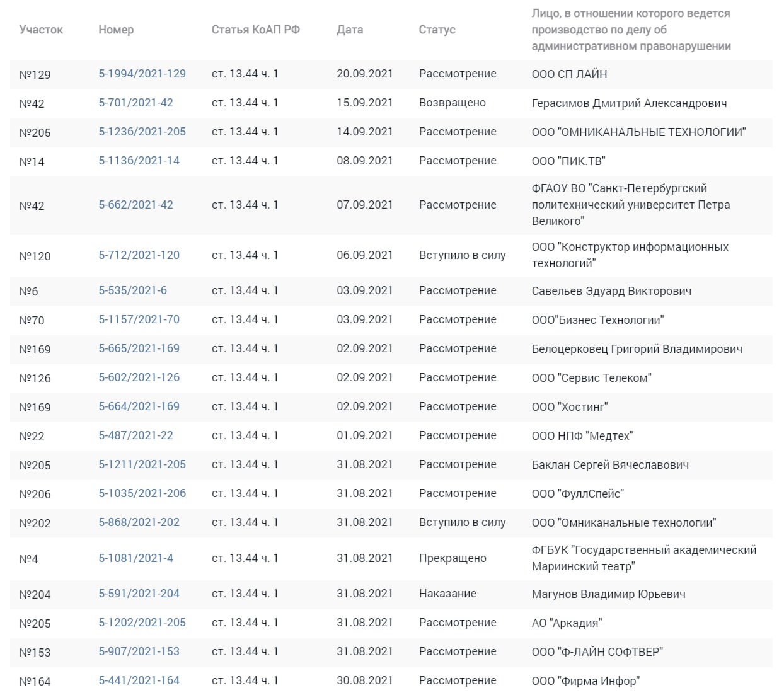Click the date 07.09.2021
The height and width of the screenshot is (700, 784).
[364, 205]
